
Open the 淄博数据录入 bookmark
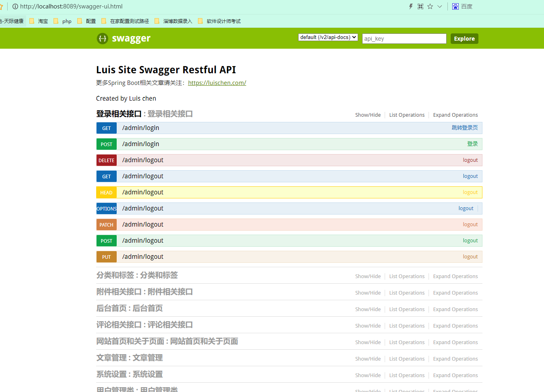click(x=173, y=21)
